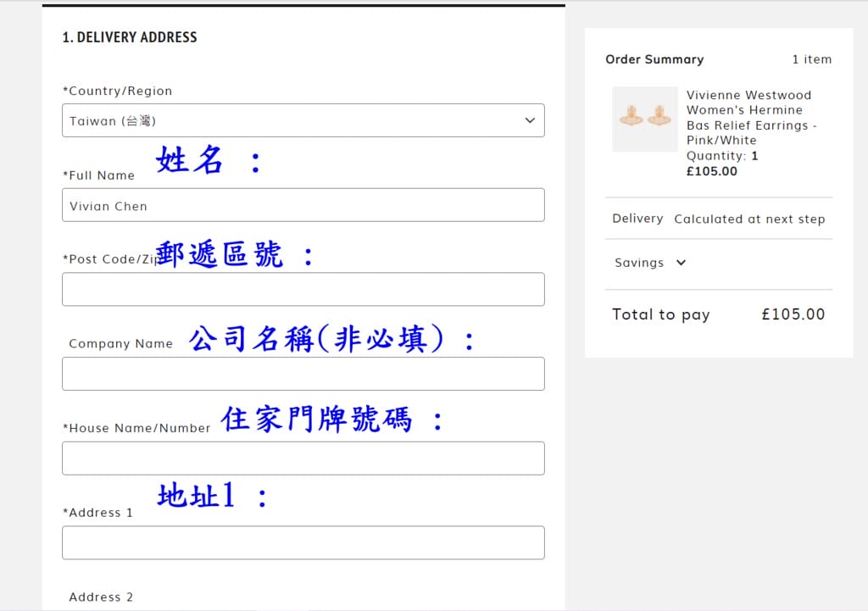Click the Order Summary heading
The width and height of the screenshot is (868, 611).
click(654, 59)
